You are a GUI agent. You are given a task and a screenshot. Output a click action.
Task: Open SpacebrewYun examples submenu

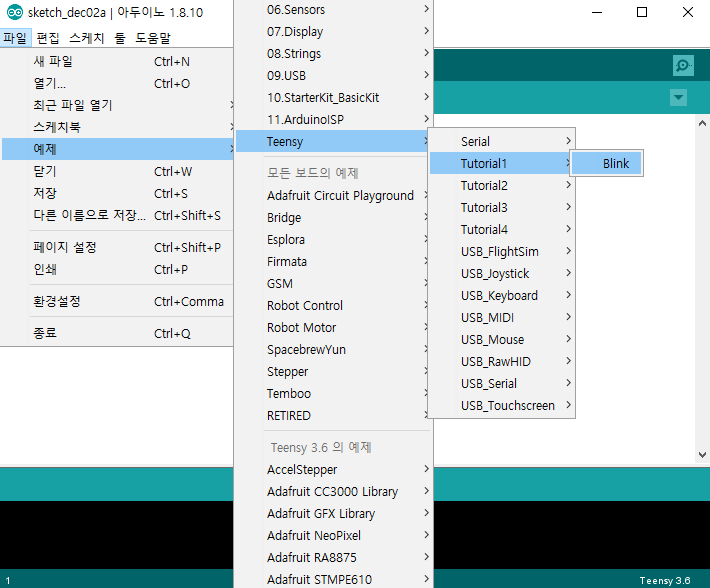(x=333, y=349)
